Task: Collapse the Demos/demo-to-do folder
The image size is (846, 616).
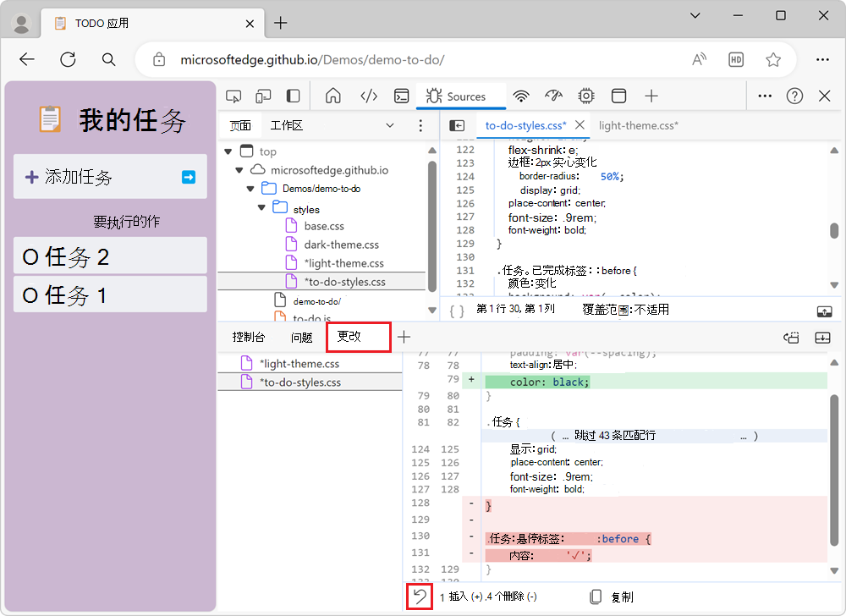Action: tap(250, 189)
